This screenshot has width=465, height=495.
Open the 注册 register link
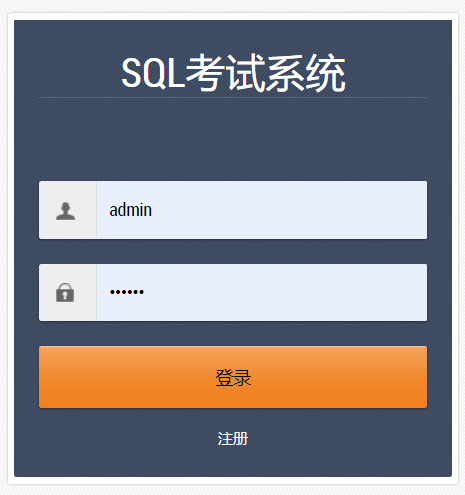(233, 439)
